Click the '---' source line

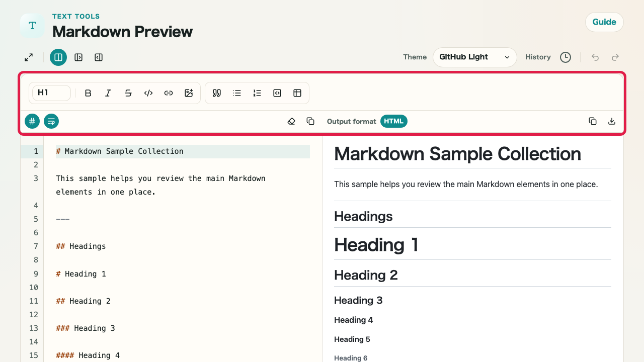tap(62, 219)
